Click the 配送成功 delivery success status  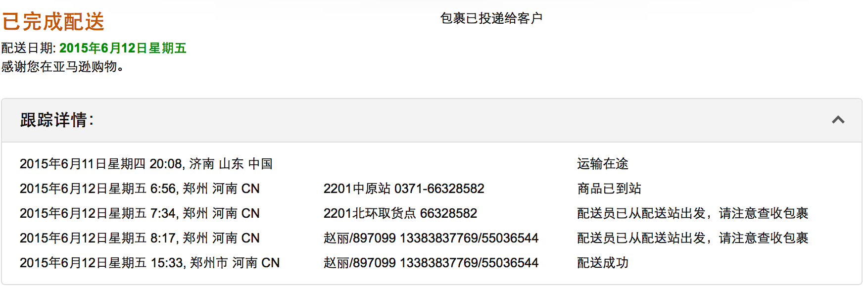click(x=603, y=263)
